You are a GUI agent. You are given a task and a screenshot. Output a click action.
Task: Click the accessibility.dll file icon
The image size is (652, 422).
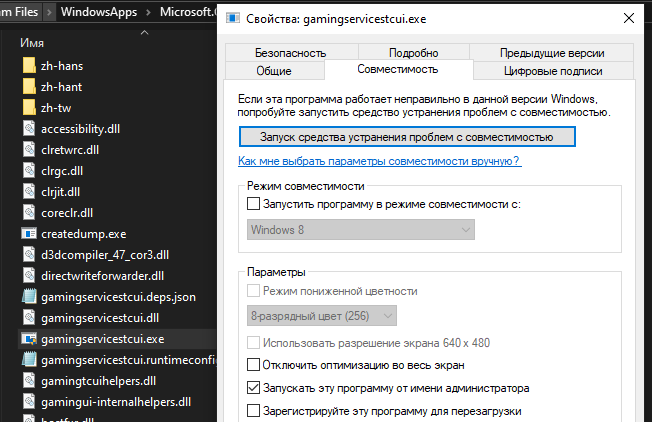tap(29, 128)
